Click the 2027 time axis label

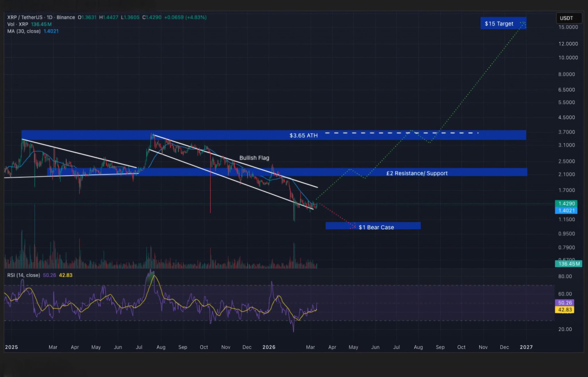(x=526, y=347)
